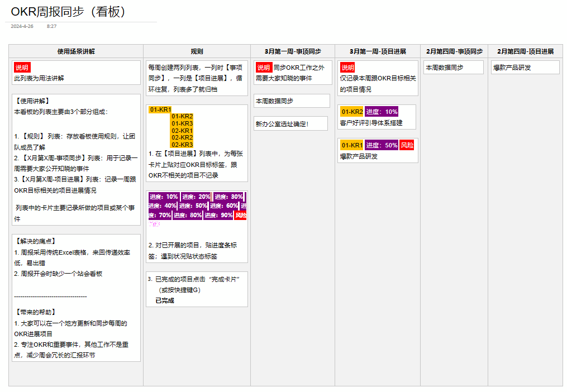Click the page title OKR周报同步（看板）
The width and height of the screenshot is (567, 392).
coord(68,12)
